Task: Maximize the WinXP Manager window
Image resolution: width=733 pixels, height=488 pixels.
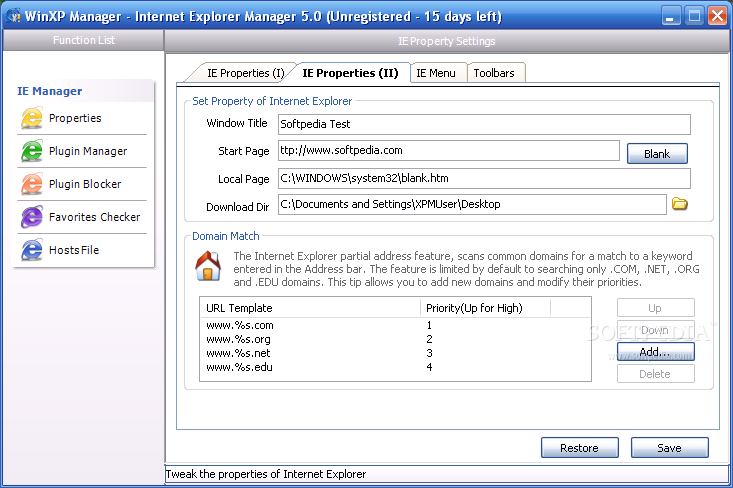Action: click(x=694, y=16)
